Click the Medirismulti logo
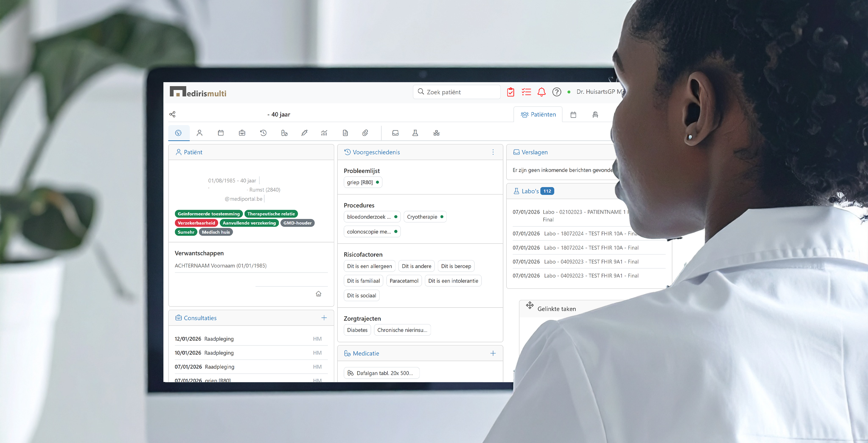 [x=198, y=92]
